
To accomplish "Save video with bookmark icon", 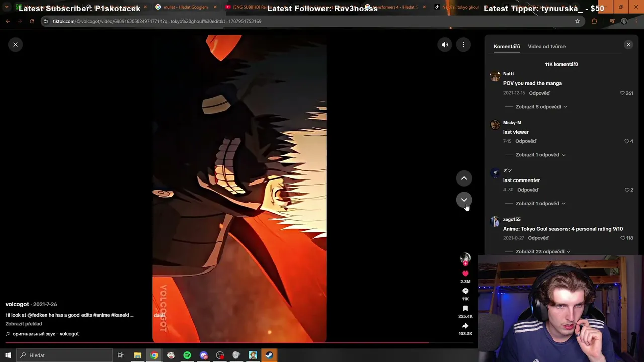I will click(x=465, y=308).
